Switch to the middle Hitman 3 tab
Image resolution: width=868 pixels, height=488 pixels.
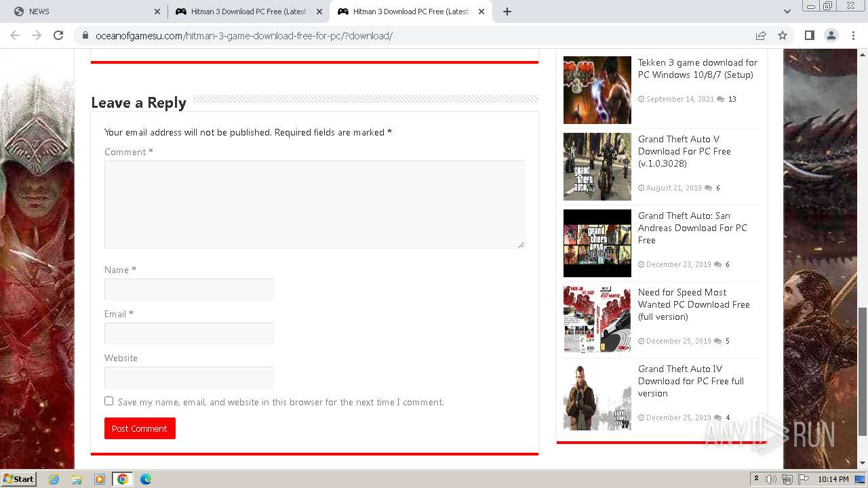tap(248, 12)
